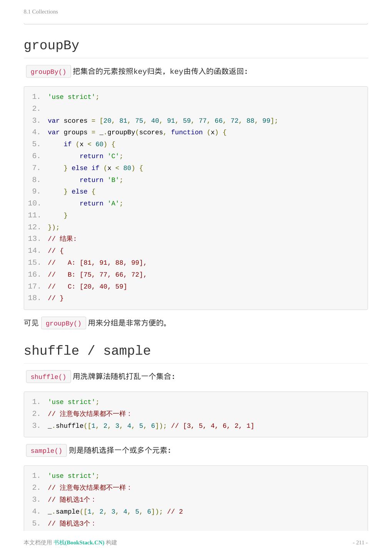Click the return 'C'; code line

tap(101, 156)
